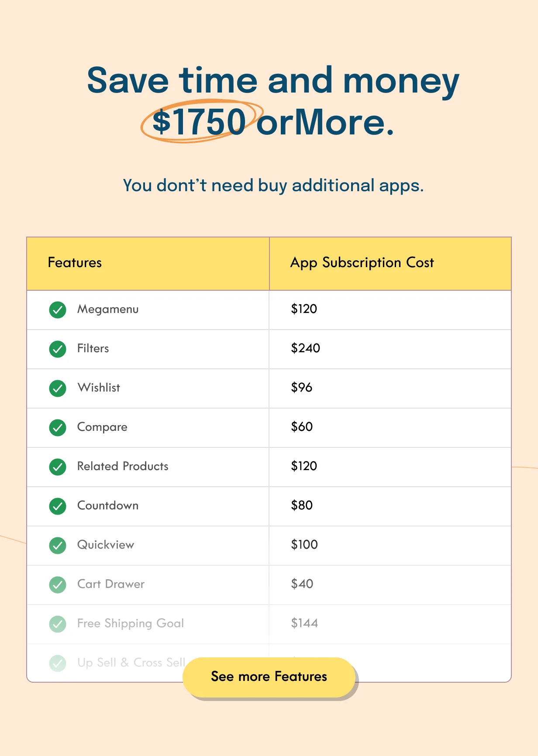Click the checkmark icon next to Wishlist
Viewport: 538px width, 756px height.
[x=58, y=388]
